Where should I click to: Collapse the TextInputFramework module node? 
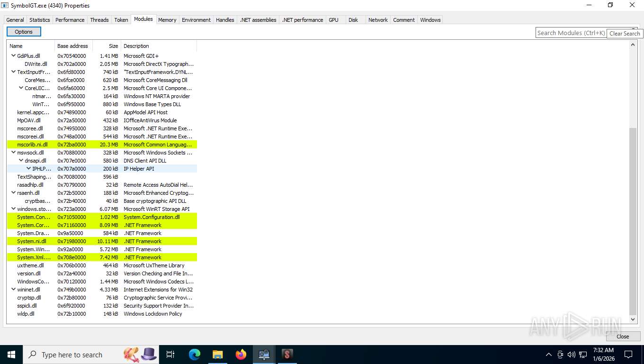pyautogui.click(x=13, y=72)
